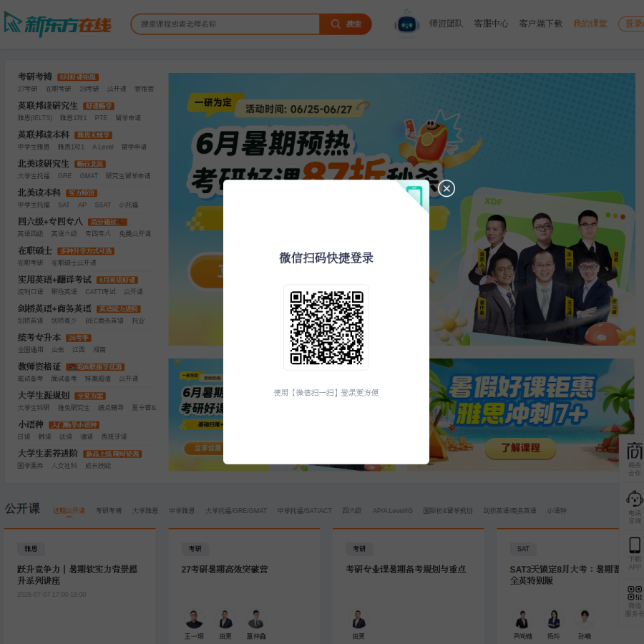The image size is (644, 644).
Task: Click the orange 搜索 button
Action: point(346,24)
